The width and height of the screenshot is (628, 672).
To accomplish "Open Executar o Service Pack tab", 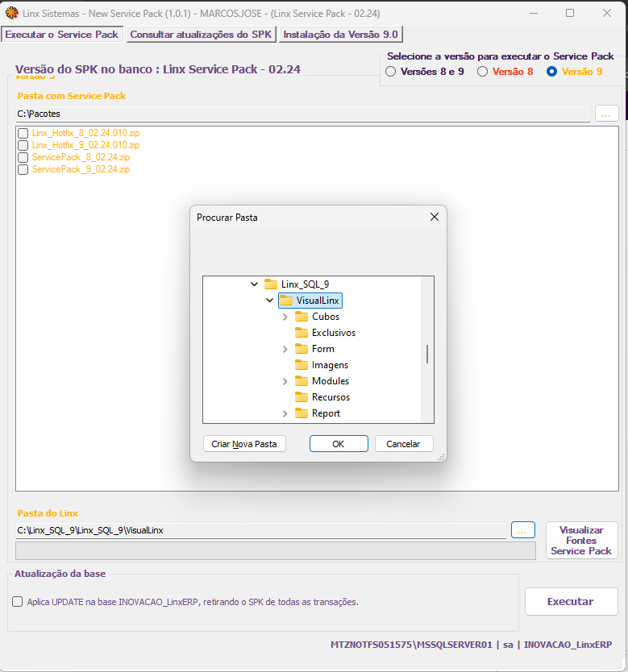I will [x=62, y=35].
